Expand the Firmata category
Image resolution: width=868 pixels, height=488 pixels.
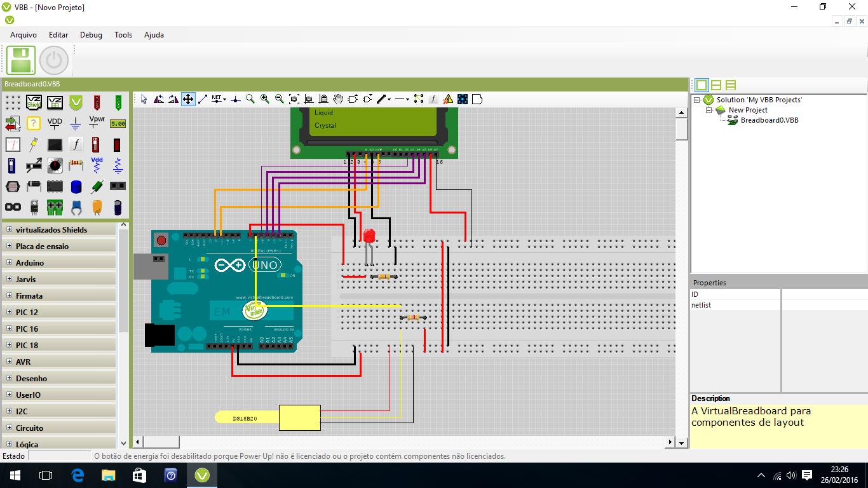point(10,295)
